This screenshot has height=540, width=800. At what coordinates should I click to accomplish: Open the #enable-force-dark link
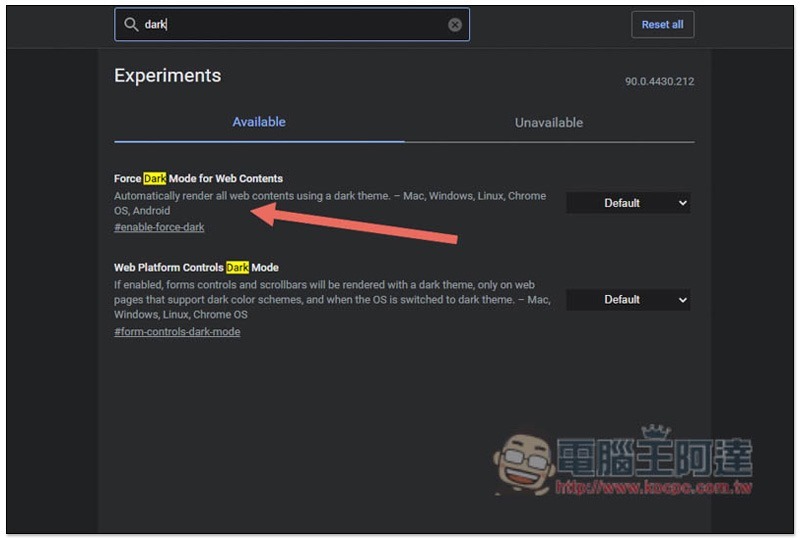click(x=159, y=228)
